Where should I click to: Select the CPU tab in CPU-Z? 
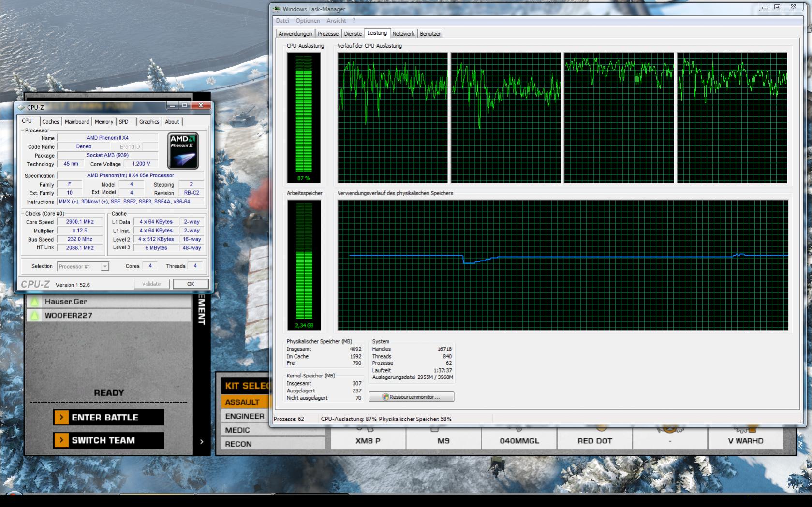[27, 121]
